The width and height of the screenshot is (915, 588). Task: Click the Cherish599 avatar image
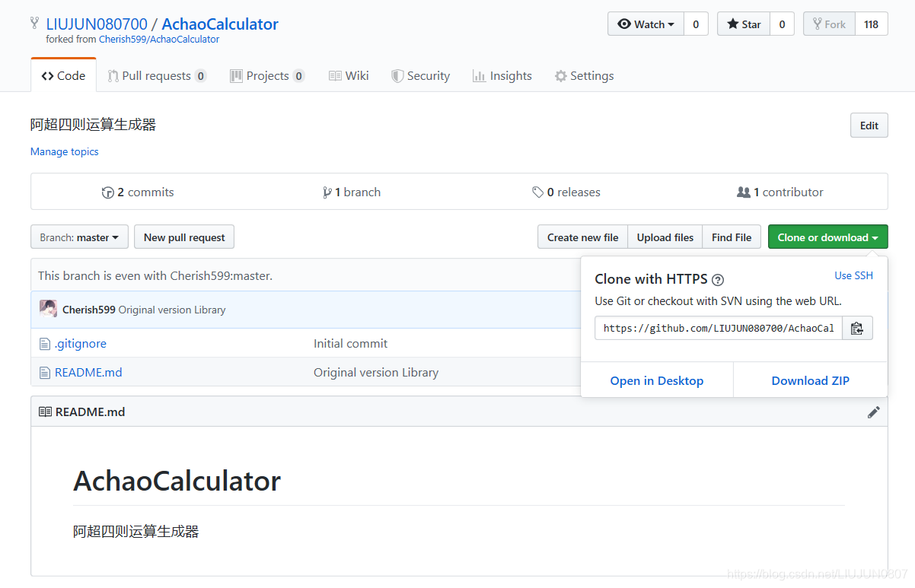[x=48, y=310]
